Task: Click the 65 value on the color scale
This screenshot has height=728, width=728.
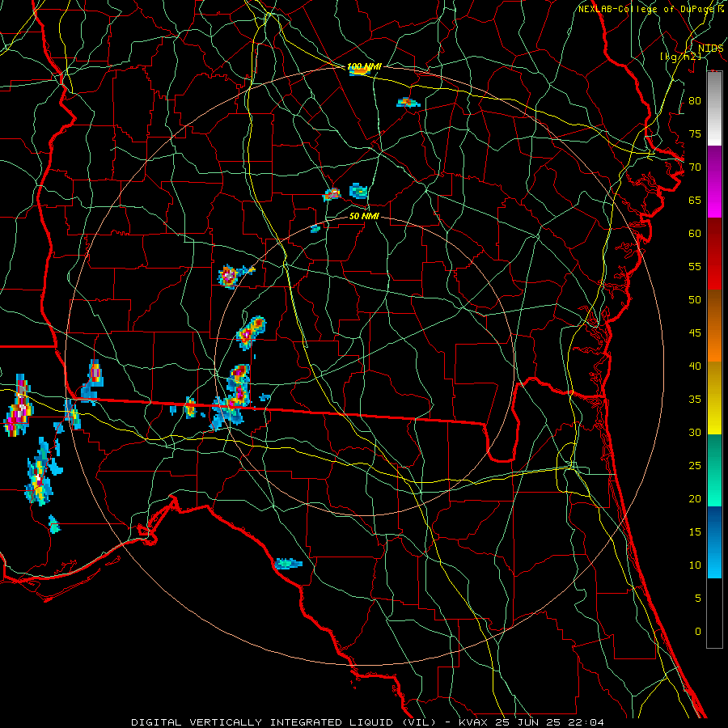Action: pyautogui.click(x=695, y=200)
